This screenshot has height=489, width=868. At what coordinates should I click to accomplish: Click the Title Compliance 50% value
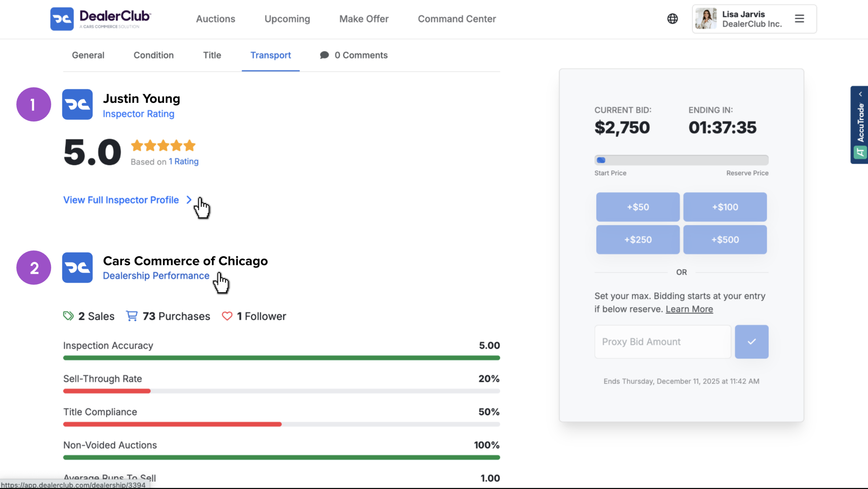[489, 412]
